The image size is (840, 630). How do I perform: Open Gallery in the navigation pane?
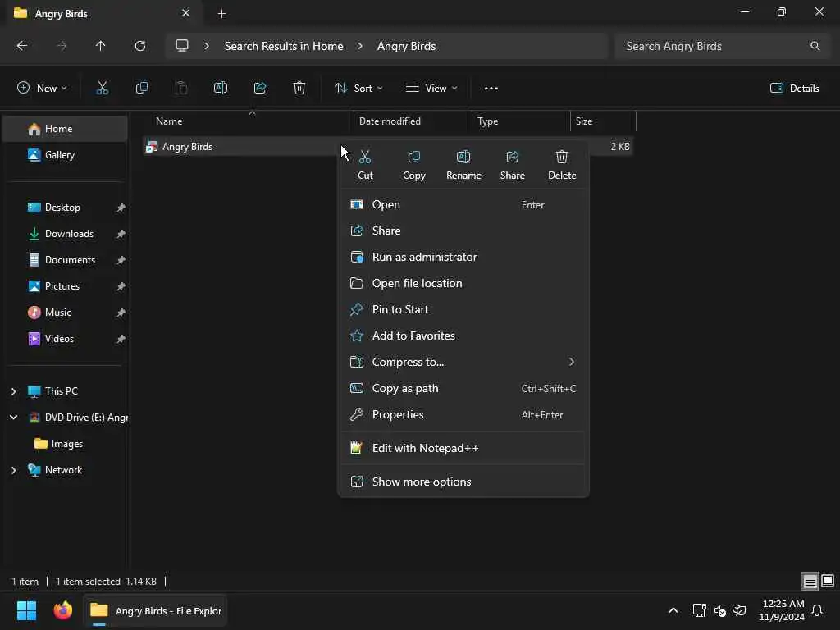pyautogui.click(x=66, y=155)
